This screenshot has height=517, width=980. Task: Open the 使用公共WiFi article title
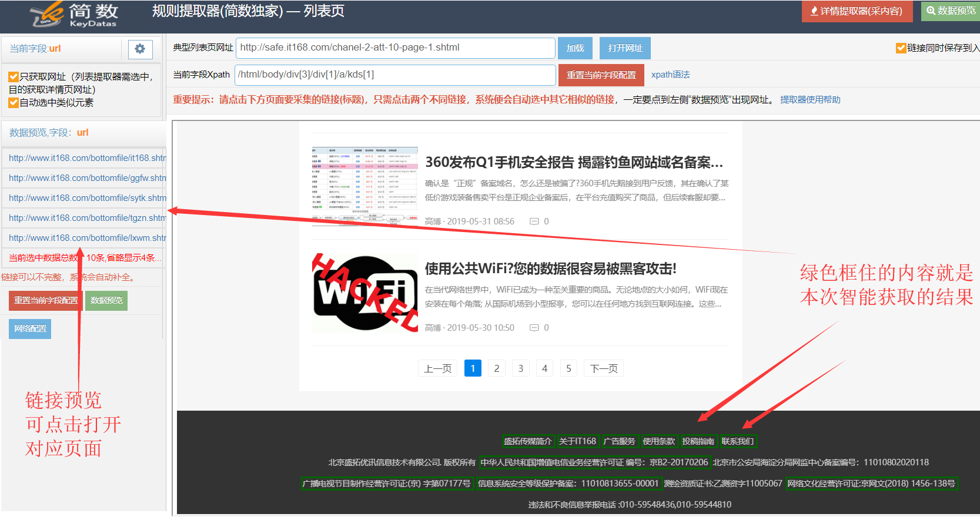pos(551,269)
